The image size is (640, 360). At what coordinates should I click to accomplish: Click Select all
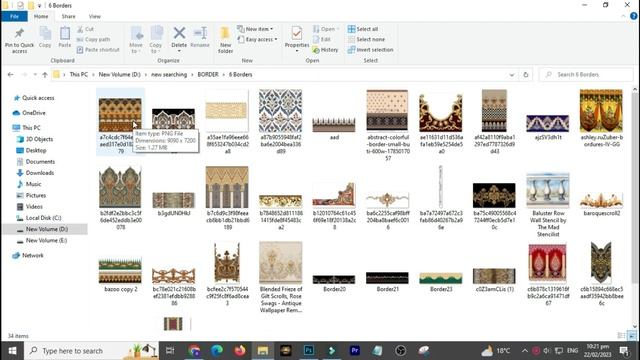coord(362,29)
